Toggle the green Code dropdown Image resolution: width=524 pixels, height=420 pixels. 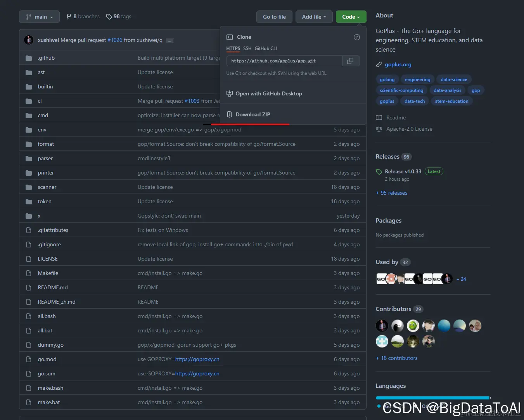351,17
